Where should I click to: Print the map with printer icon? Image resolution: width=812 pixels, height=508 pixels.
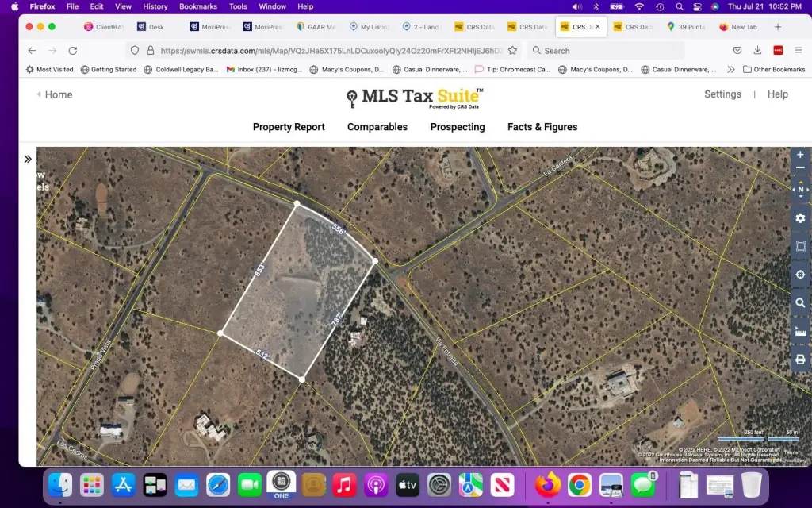click(x=800, y=360)
